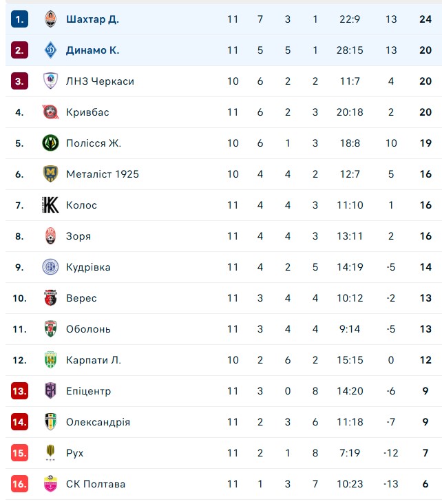Click the Кривбас club crest icon
Screen dimensions: 442x504
[x=51, y=112]
